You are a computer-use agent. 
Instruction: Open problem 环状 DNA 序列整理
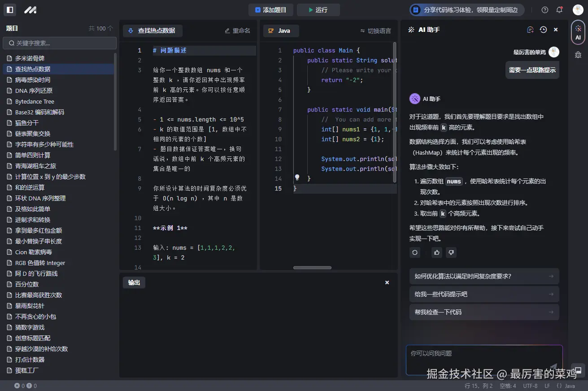pyautogui.click(x=58, y=198)
